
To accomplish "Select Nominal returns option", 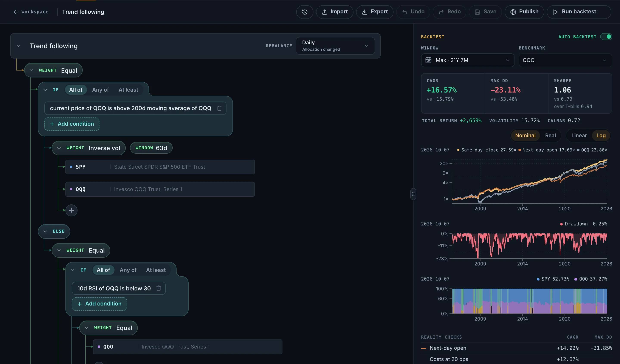I will pyautogui.click(x=525, y=136).
